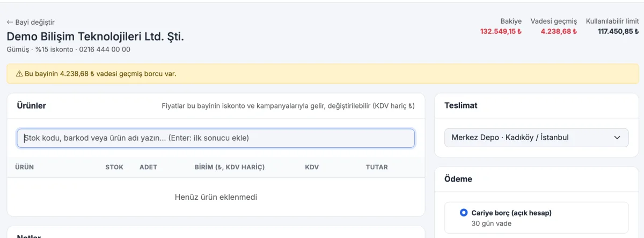The height and width of the screenshot is (238, 644).
Task: Click the STOK column header
Action: pos(114,167)
